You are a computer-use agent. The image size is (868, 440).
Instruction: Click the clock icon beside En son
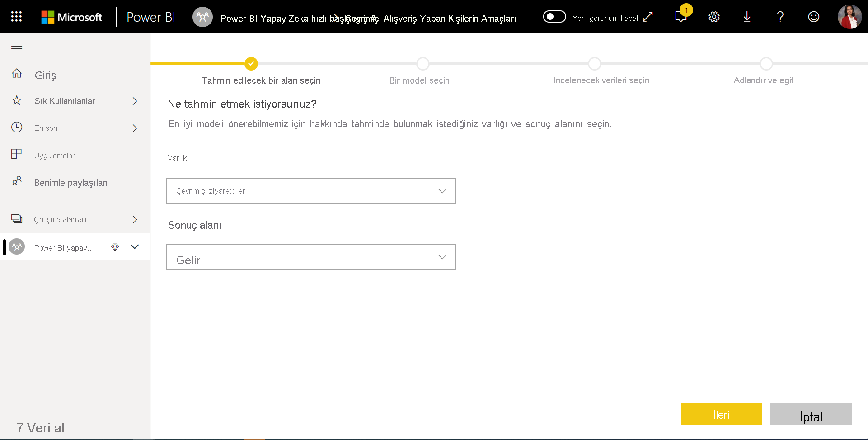[17, 127]
